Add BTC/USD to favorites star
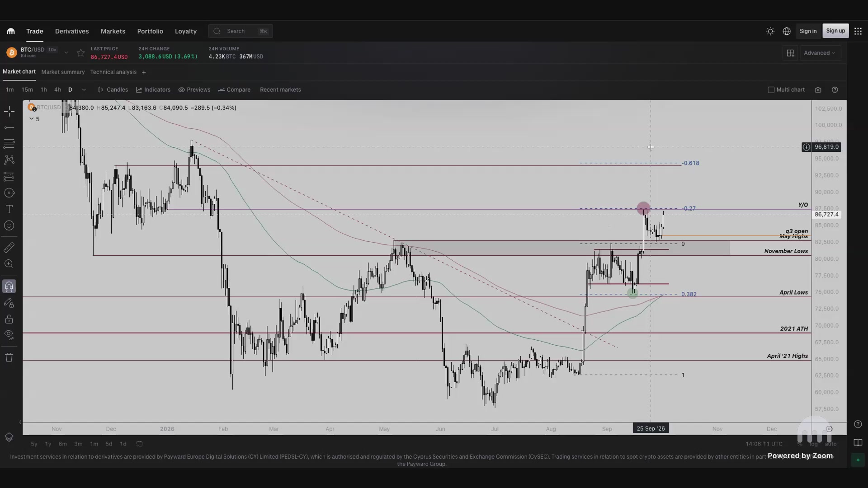This screenshot has width=868, height=488. pyautogui.click(x=80, y=53)
